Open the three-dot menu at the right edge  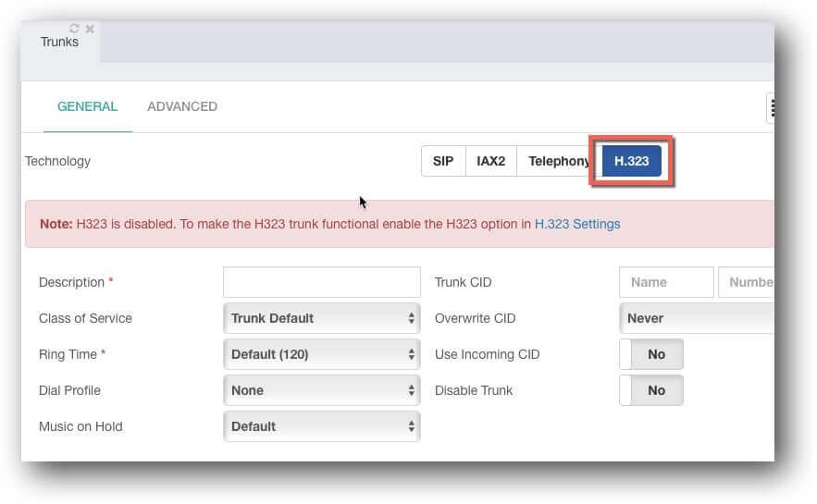tap(771, 108)
